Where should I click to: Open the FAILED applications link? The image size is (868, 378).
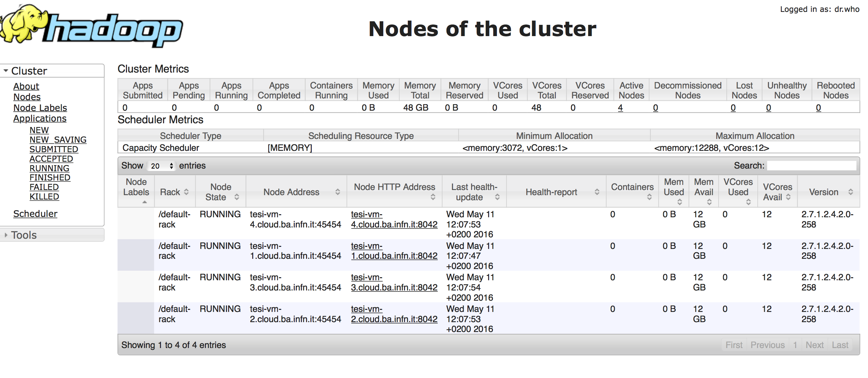click(44, 187)
